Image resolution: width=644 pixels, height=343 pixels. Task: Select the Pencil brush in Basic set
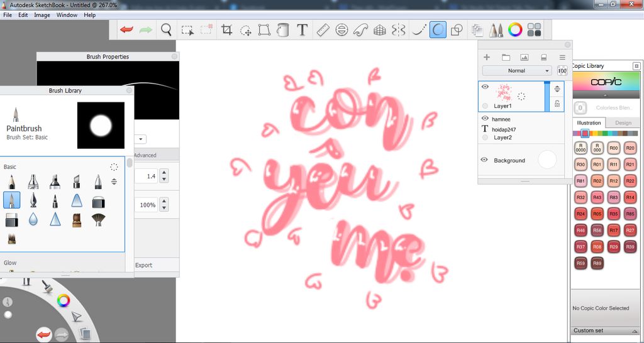click(x=11, y=182)
